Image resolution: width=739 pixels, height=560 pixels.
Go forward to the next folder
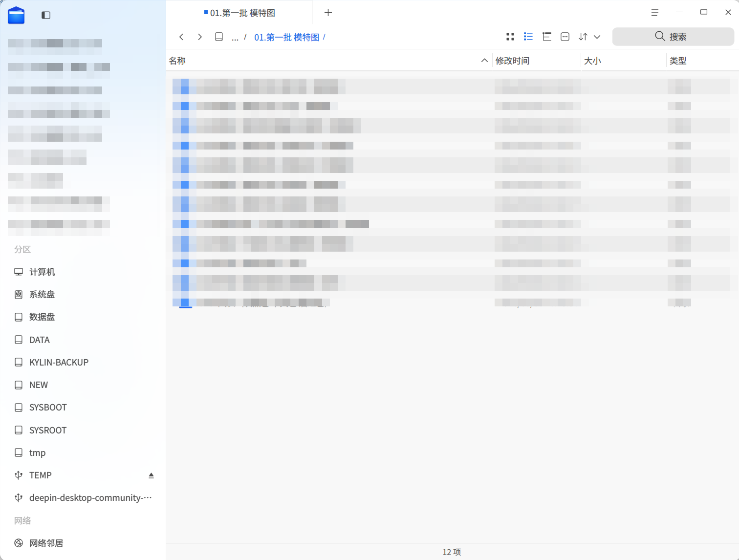200,37
